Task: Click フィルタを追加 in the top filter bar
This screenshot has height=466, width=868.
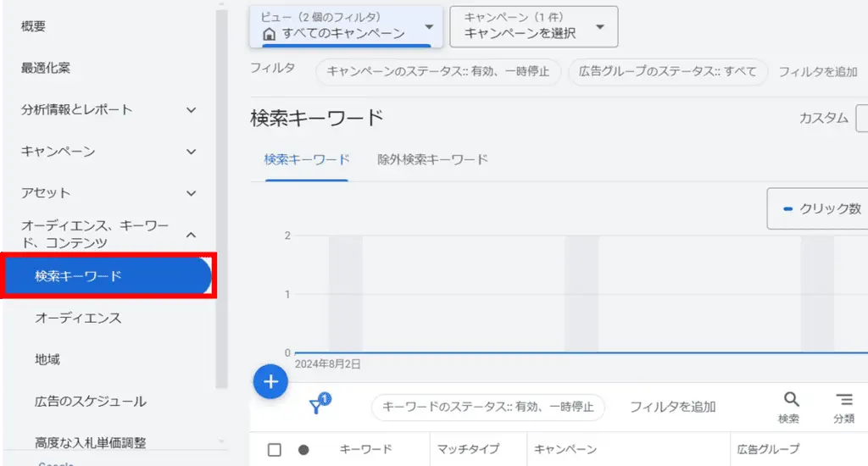Action: click(817, 72)
